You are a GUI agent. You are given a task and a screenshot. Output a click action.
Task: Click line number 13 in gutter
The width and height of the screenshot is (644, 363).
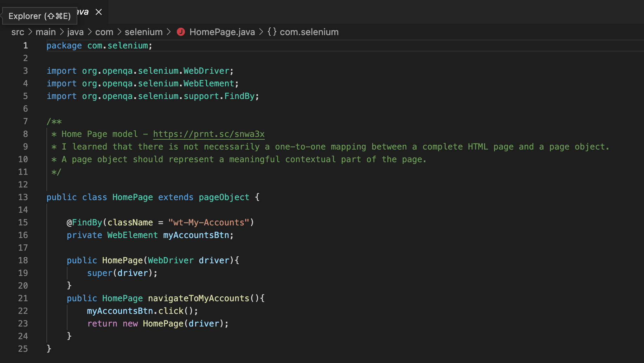pos(23,197)
